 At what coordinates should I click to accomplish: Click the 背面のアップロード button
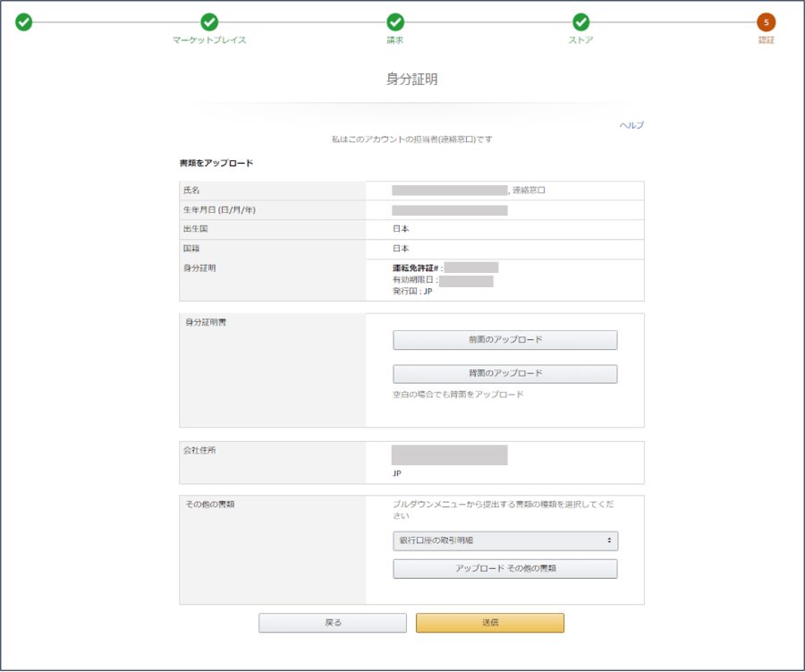(x=505, y=373)
